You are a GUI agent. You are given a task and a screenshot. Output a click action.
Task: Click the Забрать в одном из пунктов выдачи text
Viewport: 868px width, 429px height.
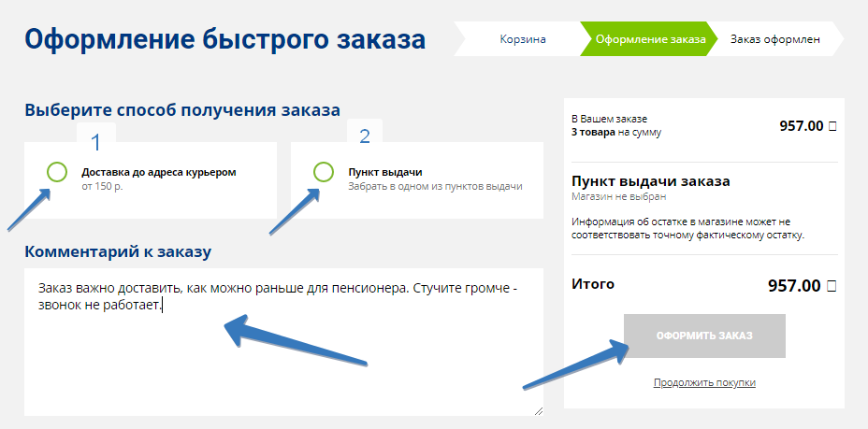435,186
